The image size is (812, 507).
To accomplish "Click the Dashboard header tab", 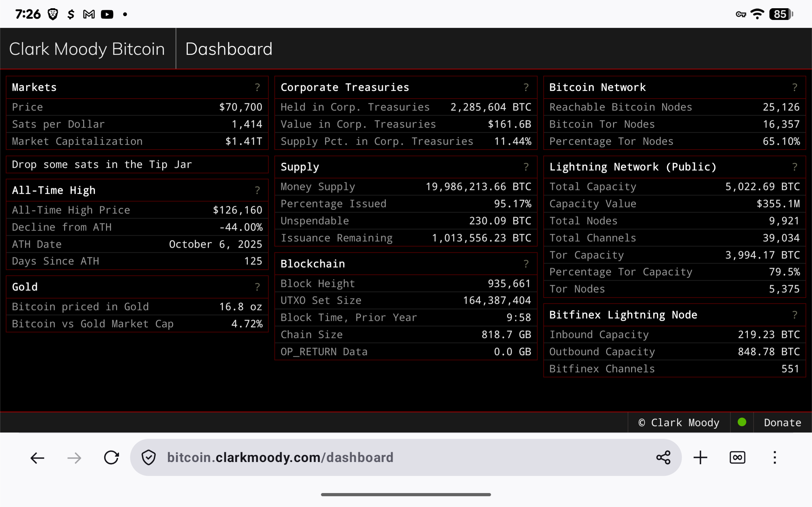I will (x=229, y=49).
